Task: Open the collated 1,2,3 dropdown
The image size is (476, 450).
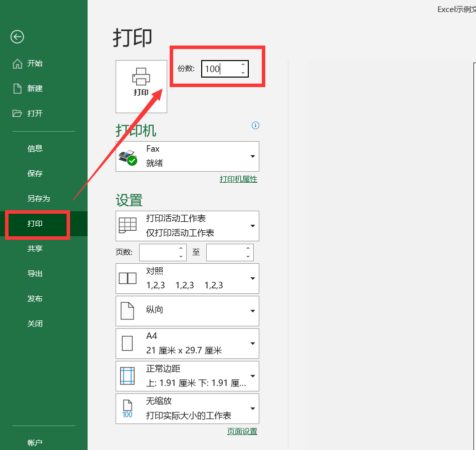Action: (187, 278)
